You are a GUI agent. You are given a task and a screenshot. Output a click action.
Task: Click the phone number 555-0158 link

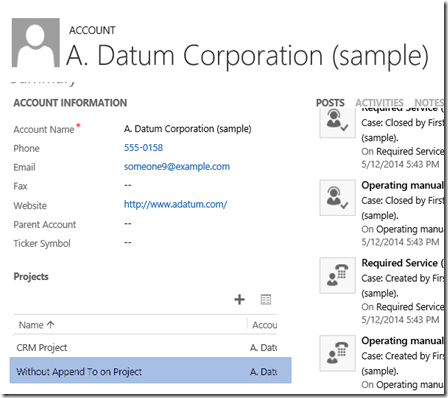tap(143, 148)
